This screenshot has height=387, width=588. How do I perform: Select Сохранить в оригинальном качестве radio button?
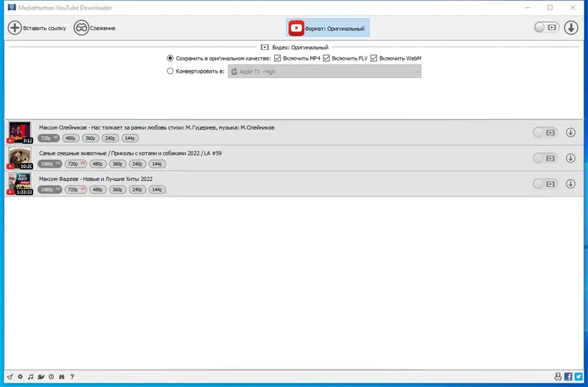point(170,58)
